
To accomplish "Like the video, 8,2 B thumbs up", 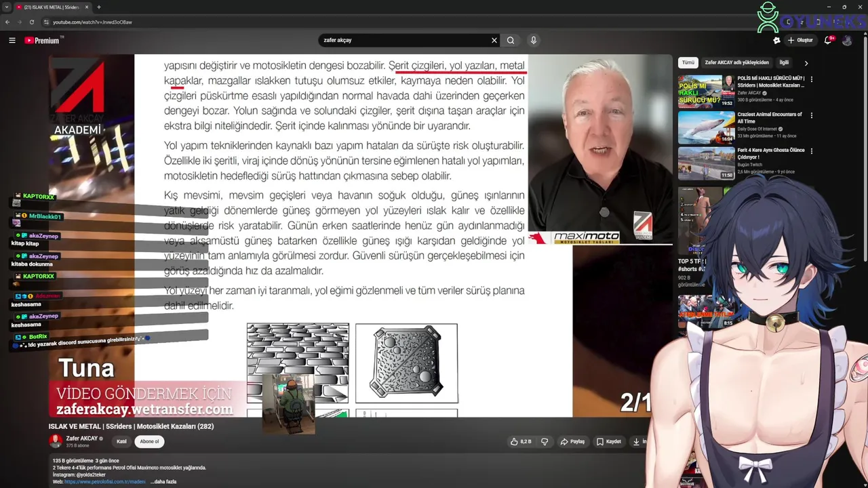I will (x=523, y=441).
